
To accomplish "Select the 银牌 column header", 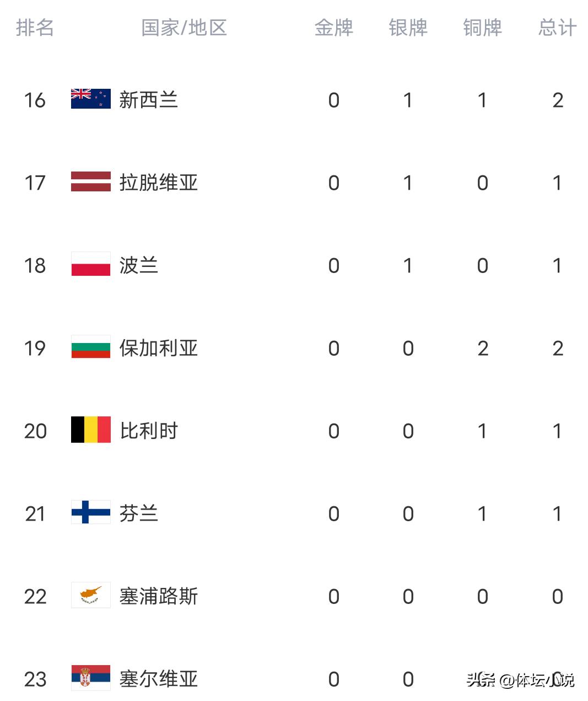I will (408, 28).
